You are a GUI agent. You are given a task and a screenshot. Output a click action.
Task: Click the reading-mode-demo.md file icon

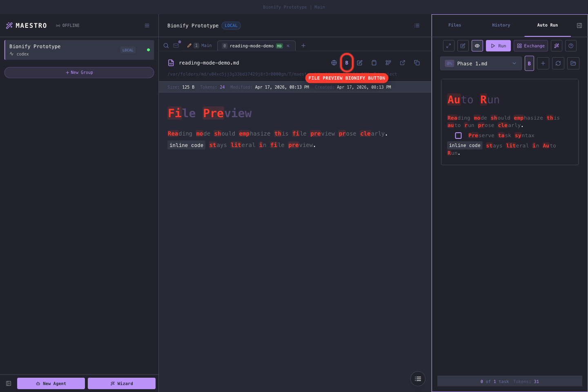click(x=171, y=63)
